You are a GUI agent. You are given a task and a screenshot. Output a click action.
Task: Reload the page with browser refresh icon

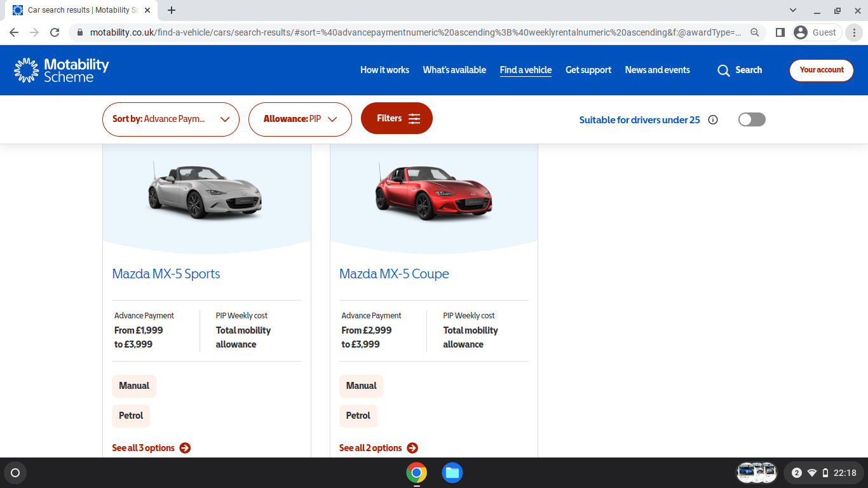[x=55, y=32]
